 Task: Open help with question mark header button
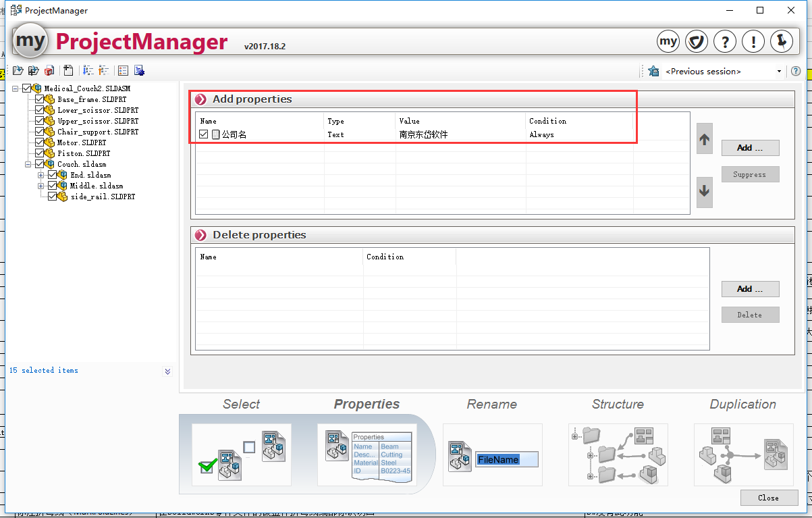tap(725, 42)
